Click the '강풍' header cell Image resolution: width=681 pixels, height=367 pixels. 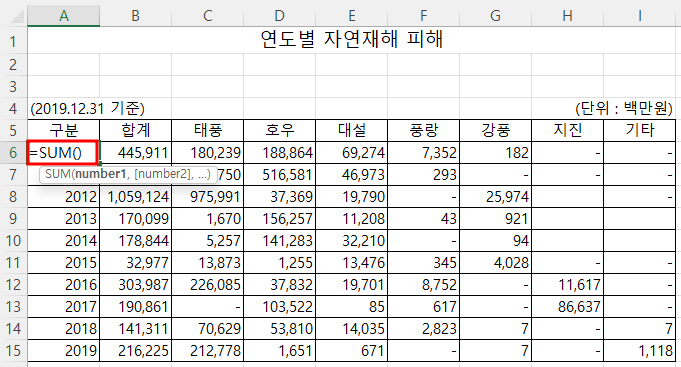pyautogui.click(x=496, y=130)
